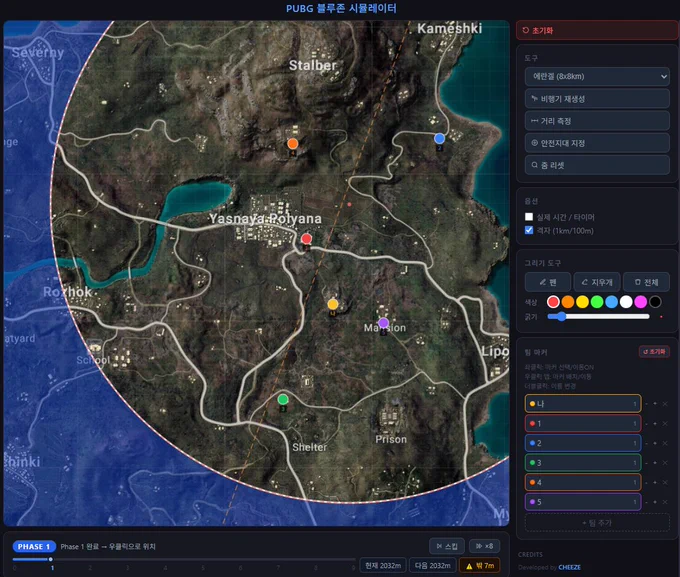Click the orange team 4 marker on map

tap(293, 144)
